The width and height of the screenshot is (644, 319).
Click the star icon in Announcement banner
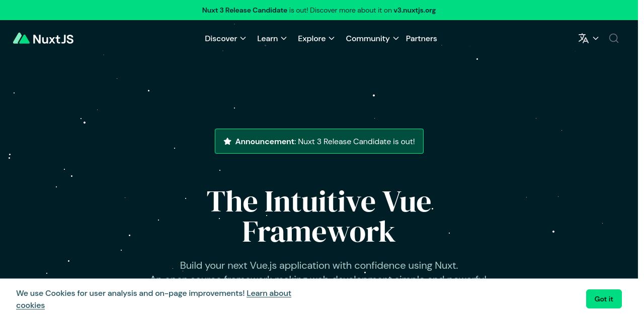tap(227, 142)
